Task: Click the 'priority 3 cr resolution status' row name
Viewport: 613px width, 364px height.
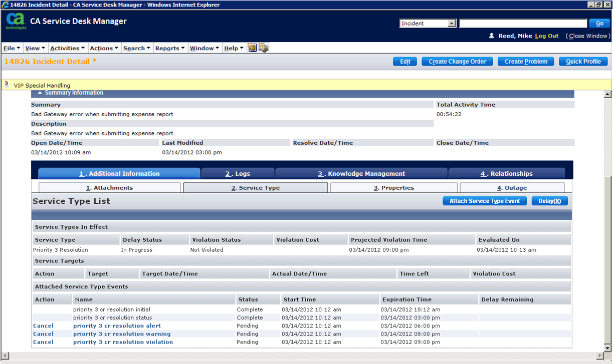Action: coord(112,318)
